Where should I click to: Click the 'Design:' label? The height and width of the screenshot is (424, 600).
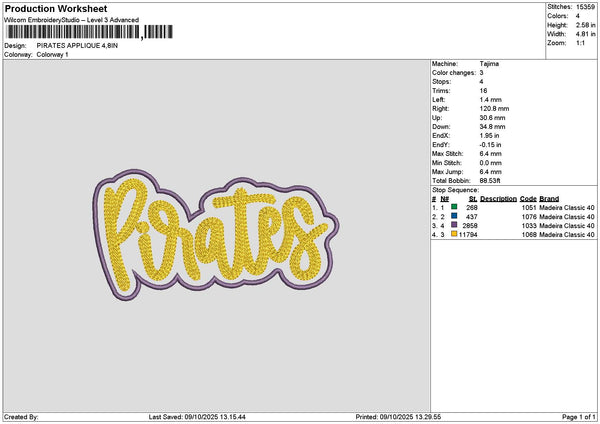coord(15,46)
